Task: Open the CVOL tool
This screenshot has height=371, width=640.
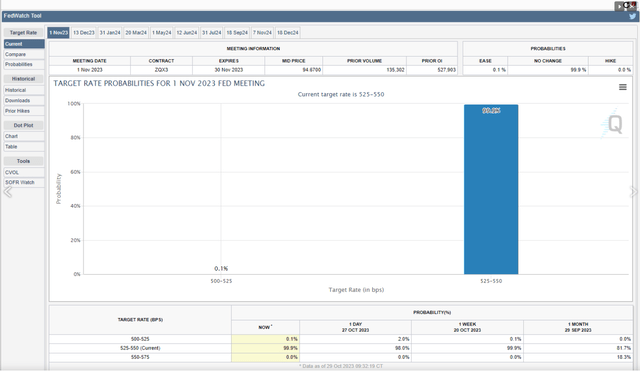Action: pos(24,173)
